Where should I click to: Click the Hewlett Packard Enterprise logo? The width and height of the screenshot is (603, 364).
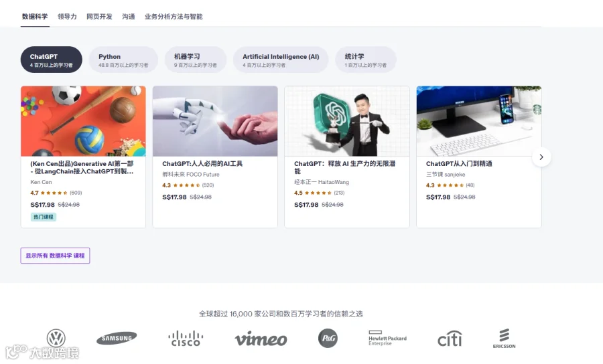point(387,339)
